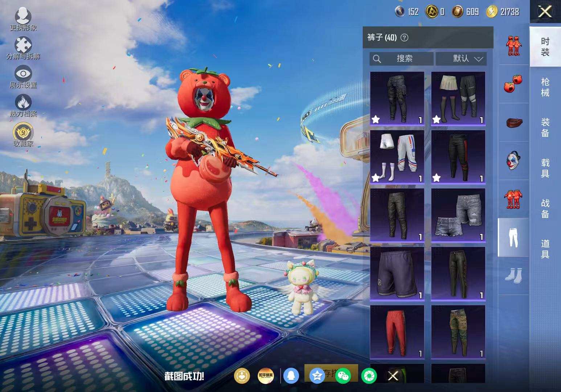Switch to the 枪械 tab
Viewport: 561px width, 392px height.
pos(545,87)
